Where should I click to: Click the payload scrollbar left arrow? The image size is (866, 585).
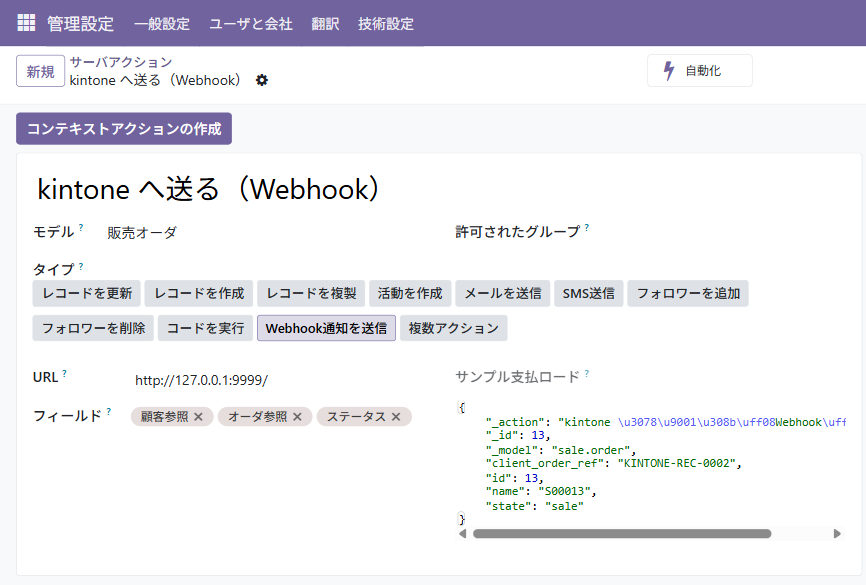[463, 534]
